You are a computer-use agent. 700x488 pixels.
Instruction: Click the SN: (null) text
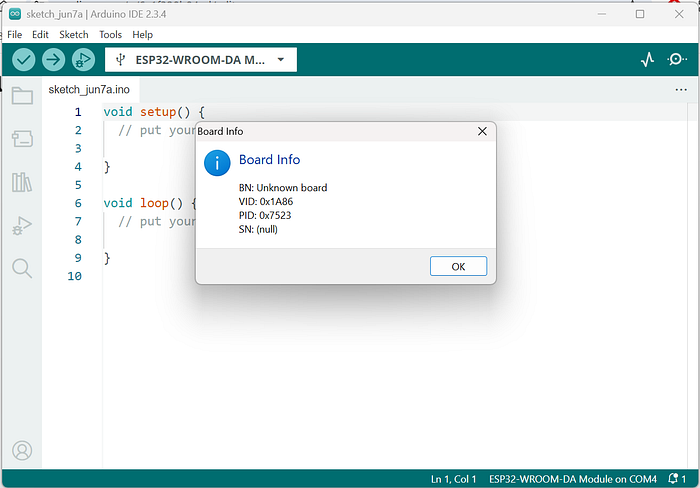[258, 229]
